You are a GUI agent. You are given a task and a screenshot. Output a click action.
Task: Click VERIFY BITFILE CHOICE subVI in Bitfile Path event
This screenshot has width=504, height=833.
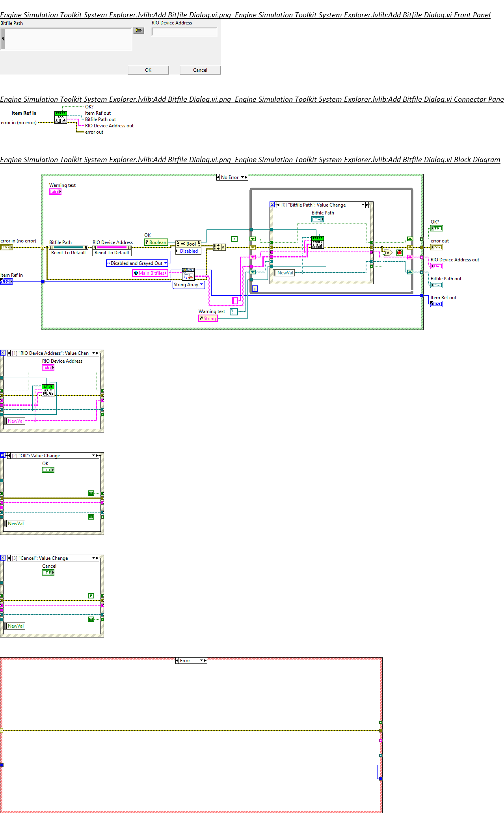[x=318, y=242]
